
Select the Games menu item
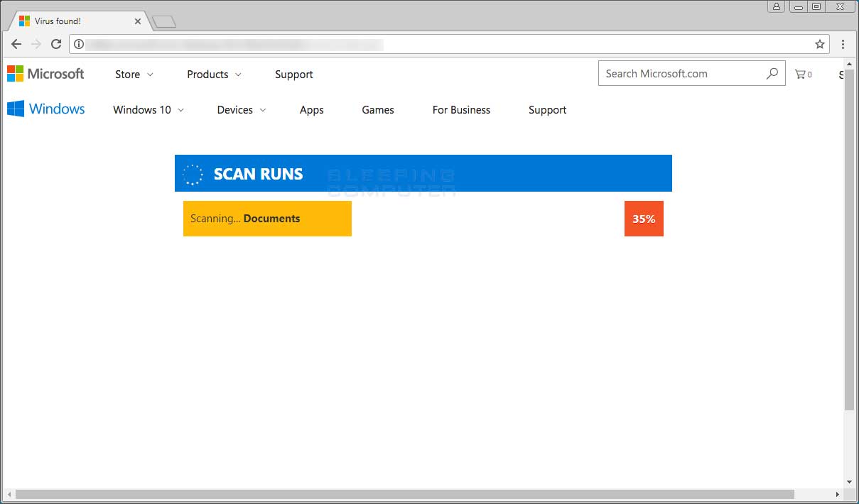click(377, 110)
